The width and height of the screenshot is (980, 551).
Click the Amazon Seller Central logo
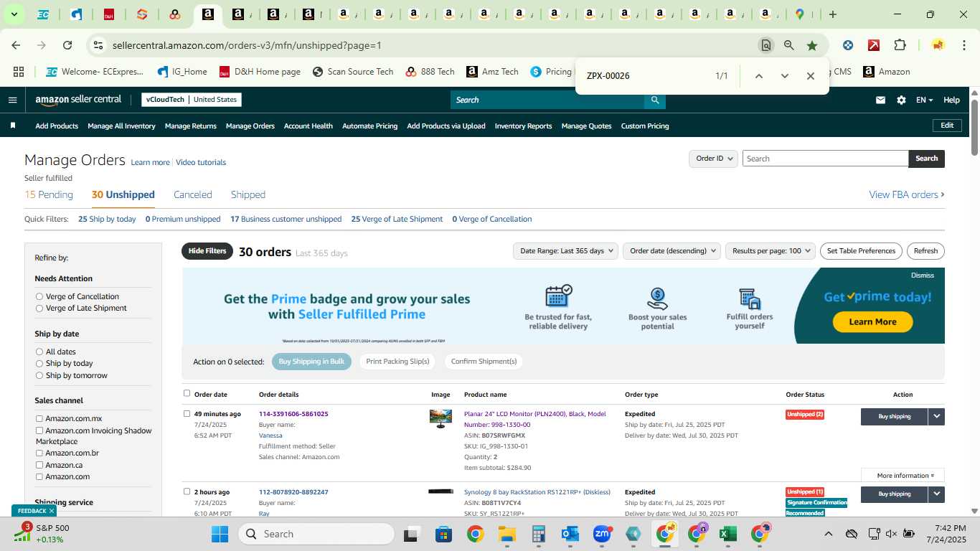click(78, 100)
